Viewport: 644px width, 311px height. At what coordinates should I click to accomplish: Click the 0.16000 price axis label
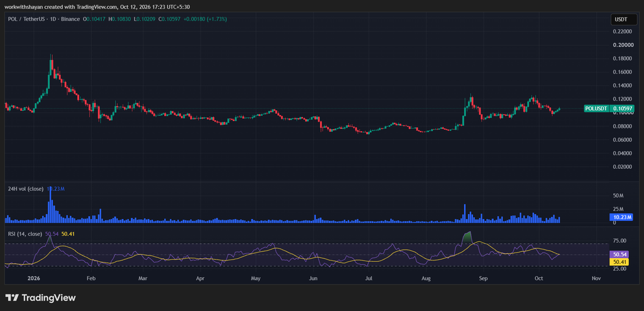tap(622, 72)
